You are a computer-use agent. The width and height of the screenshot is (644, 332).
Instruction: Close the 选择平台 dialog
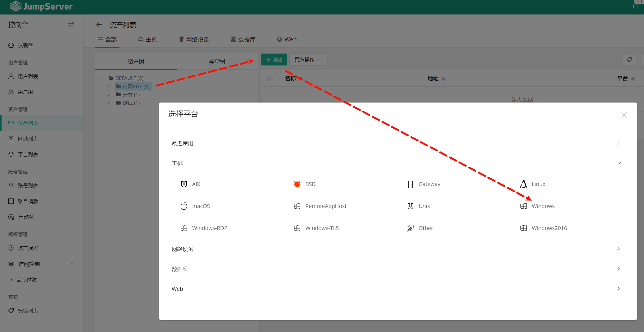tap(624, 115)
